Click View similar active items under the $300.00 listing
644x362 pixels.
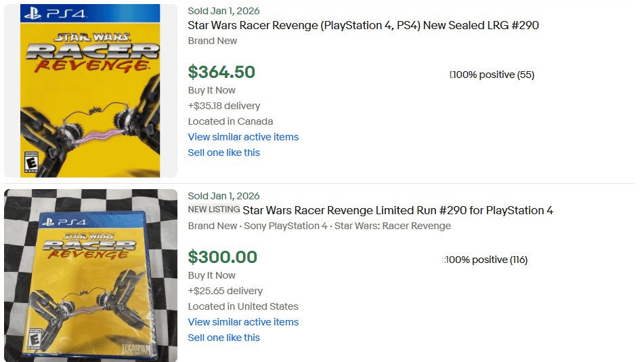pyautogui.click(x=243, y=322)
